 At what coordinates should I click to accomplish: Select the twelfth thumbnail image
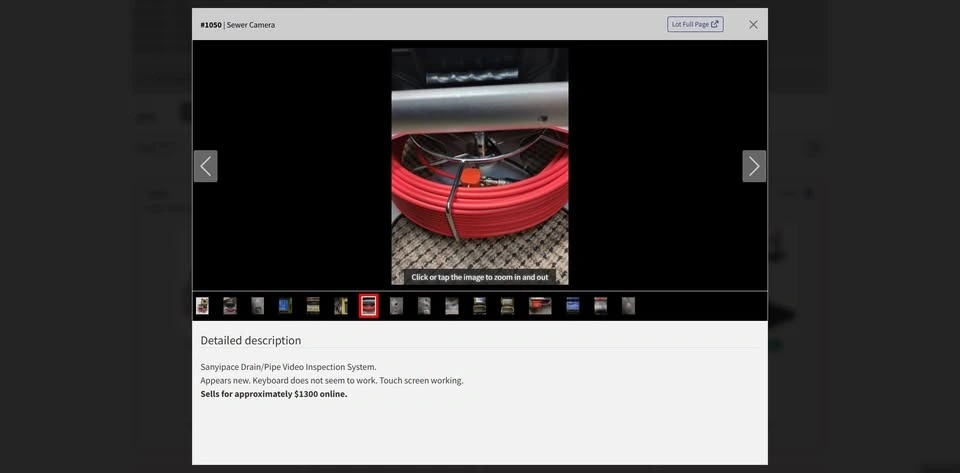508,306
